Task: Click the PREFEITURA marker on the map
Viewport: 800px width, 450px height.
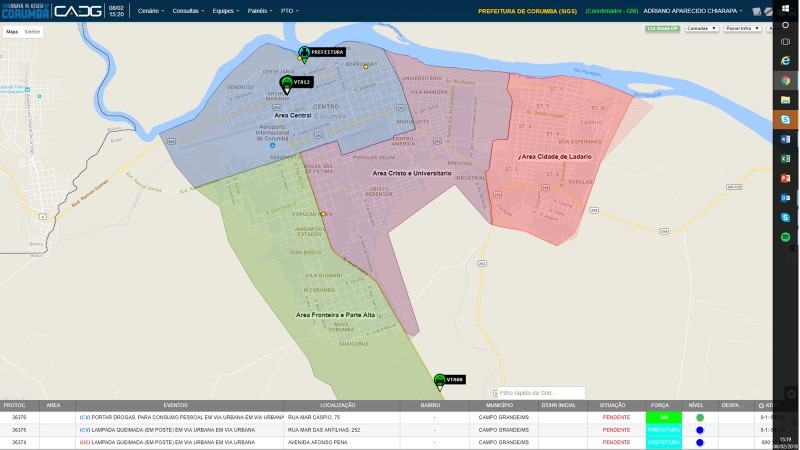Action: (x=305, y=54)
